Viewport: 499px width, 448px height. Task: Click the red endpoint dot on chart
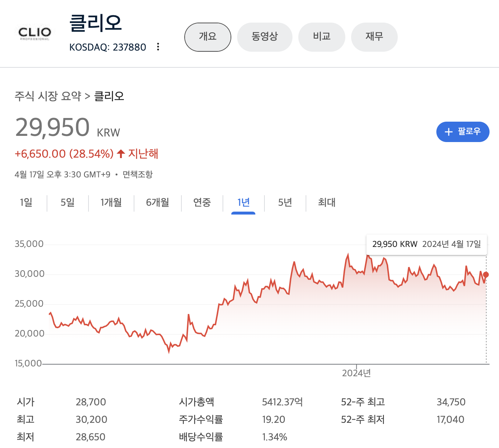click(x=486, y=275)
